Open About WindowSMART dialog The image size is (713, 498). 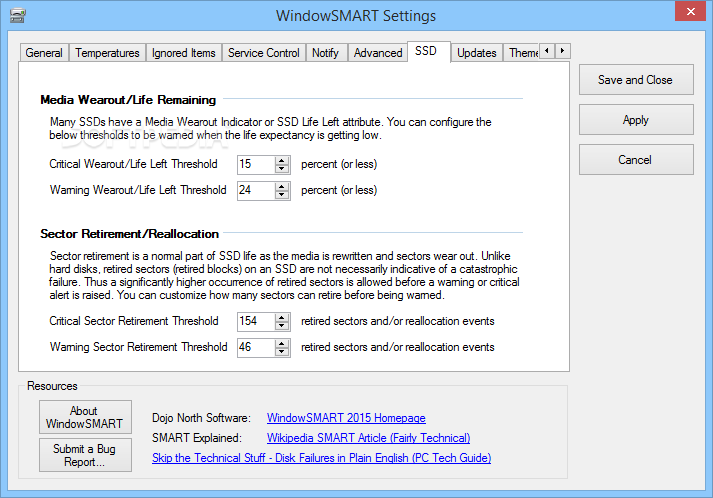[85, 417]
